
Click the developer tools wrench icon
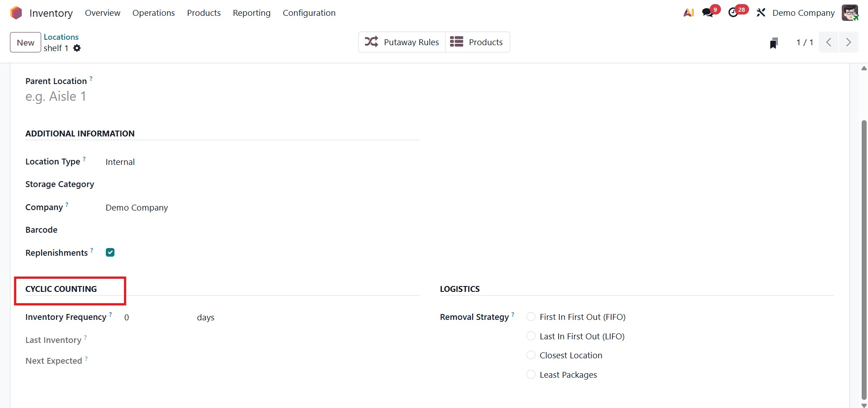pos(761,12)
